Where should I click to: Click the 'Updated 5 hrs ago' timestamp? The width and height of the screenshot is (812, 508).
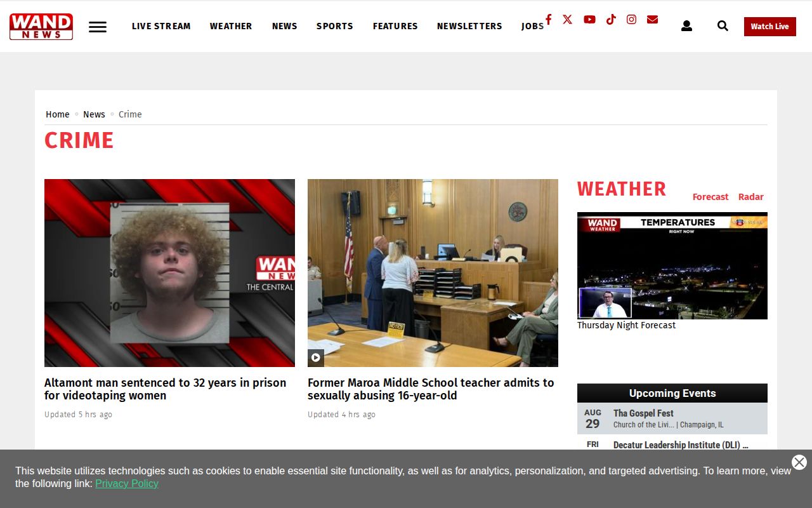coord(78,415)
